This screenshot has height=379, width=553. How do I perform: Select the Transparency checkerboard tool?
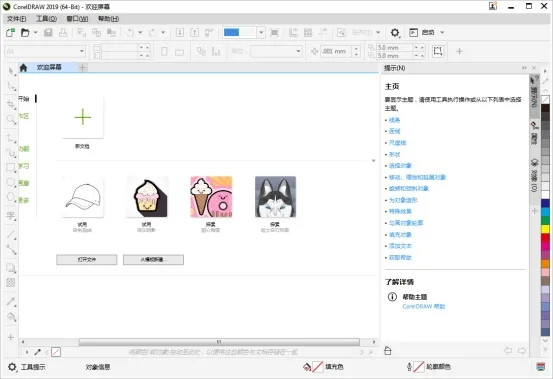pyautogui.click(x=11, y=282)
